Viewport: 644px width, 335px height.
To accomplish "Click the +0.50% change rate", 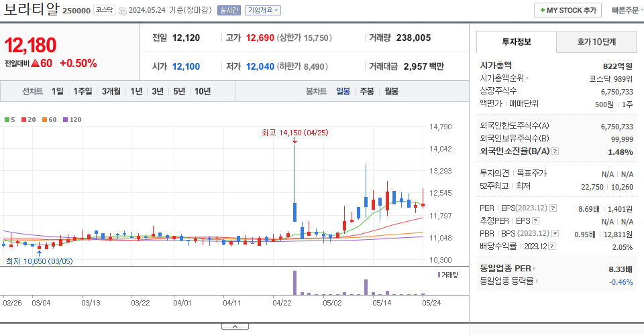I will (x=78, y=63).
